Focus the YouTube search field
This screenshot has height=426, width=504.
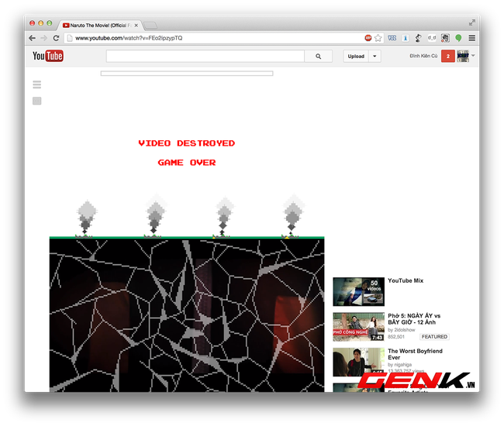click(205, 57)
